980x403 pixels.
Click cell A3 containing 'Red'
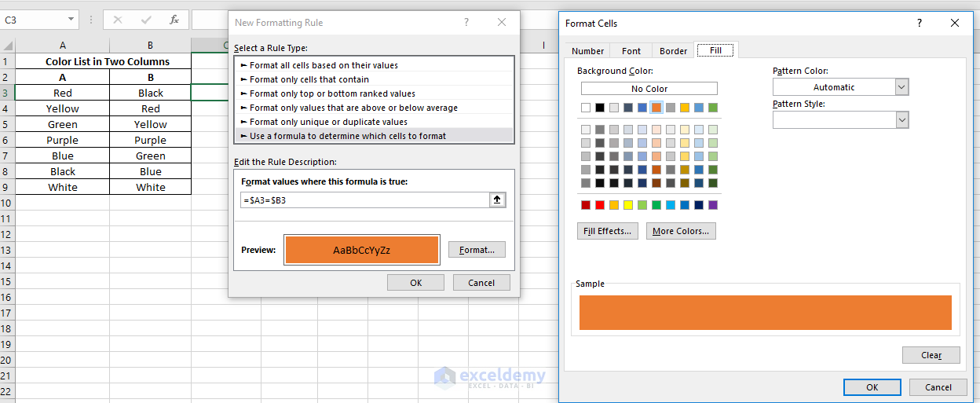click(63, 93)
